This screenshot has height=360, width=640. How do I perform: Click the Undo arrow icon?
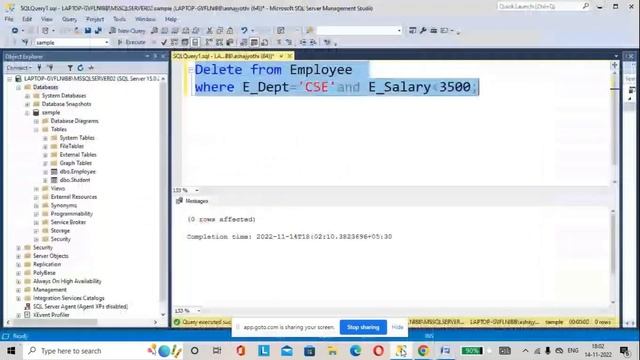coord(244,31)
